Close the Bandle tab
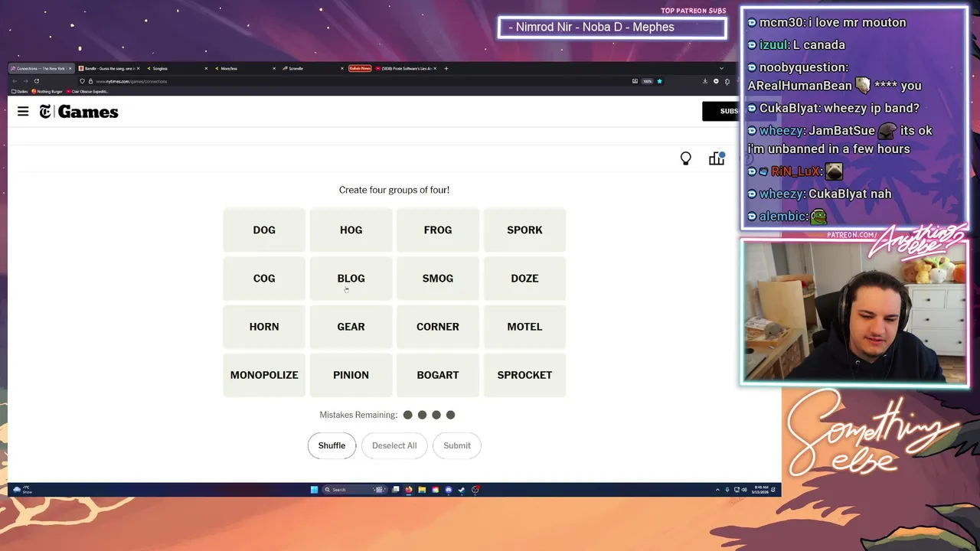Image resolution: width=980 pixels, height=551 pixels. (x=138, y=68)
